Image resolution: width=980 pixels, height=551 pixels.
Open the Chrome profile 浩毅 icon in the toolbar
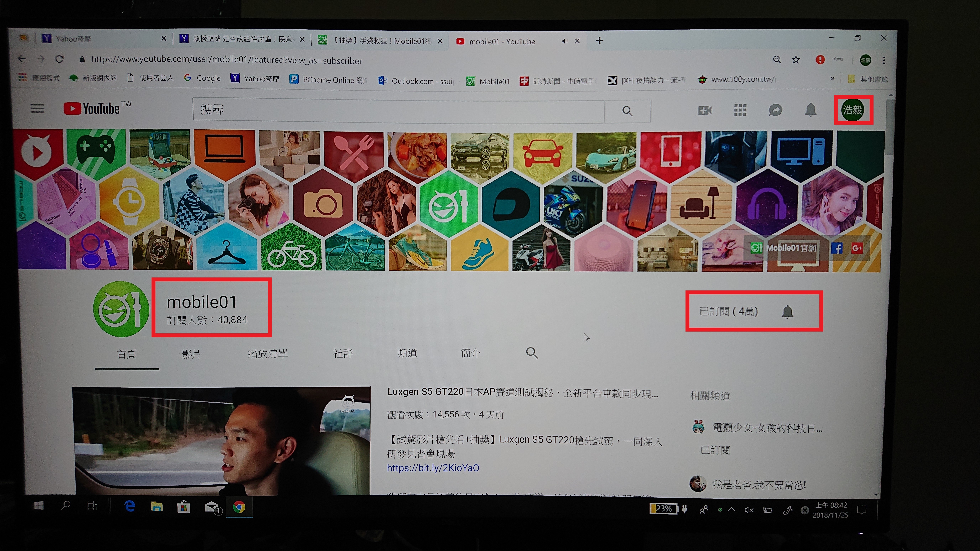pyautogui.click(x=866, y=60)
